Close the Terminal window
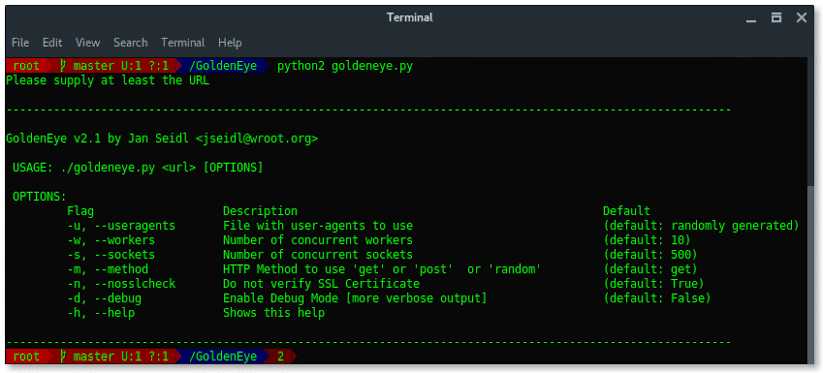Screen dimensions: 823x373 [x=801, y=18]
